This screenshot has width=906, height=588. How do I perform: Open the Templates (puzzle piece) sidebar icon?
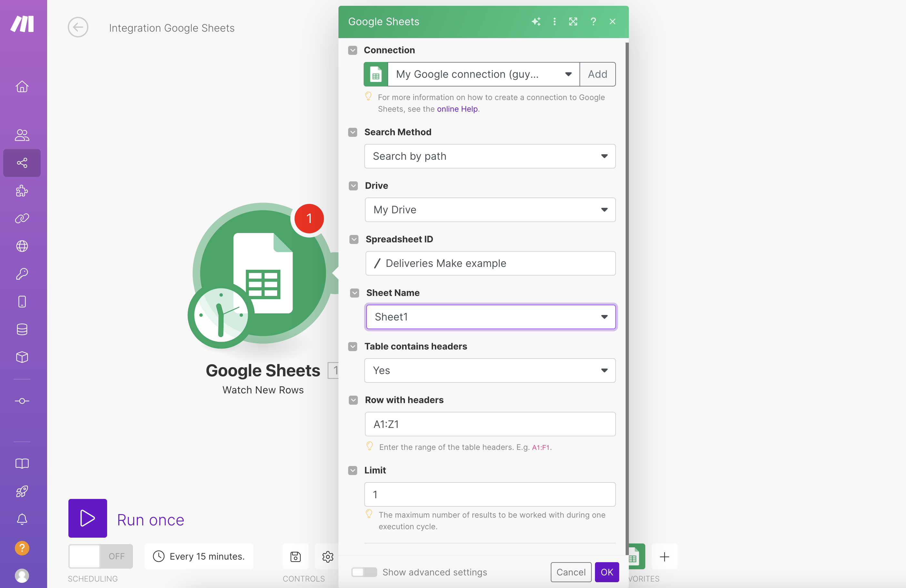click(x=22, y=191)
